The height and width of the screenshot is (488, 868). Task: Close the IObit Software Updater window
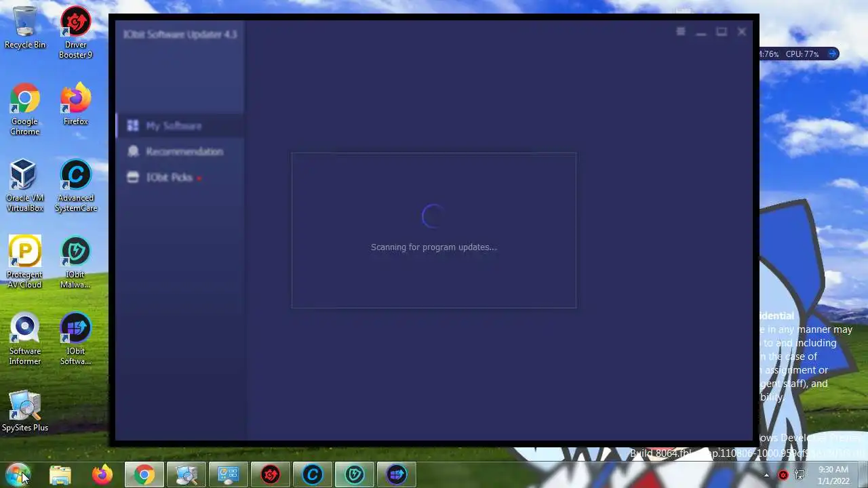(742, 32)
